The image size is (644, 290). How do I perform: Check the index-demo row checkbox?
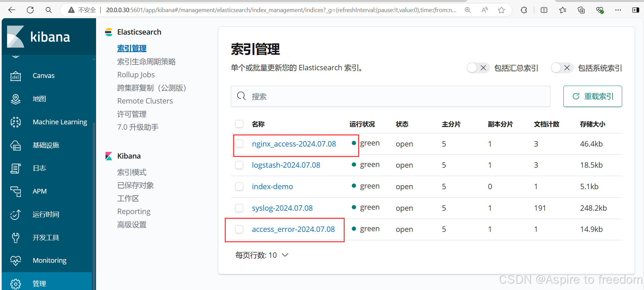click(239, 187)
